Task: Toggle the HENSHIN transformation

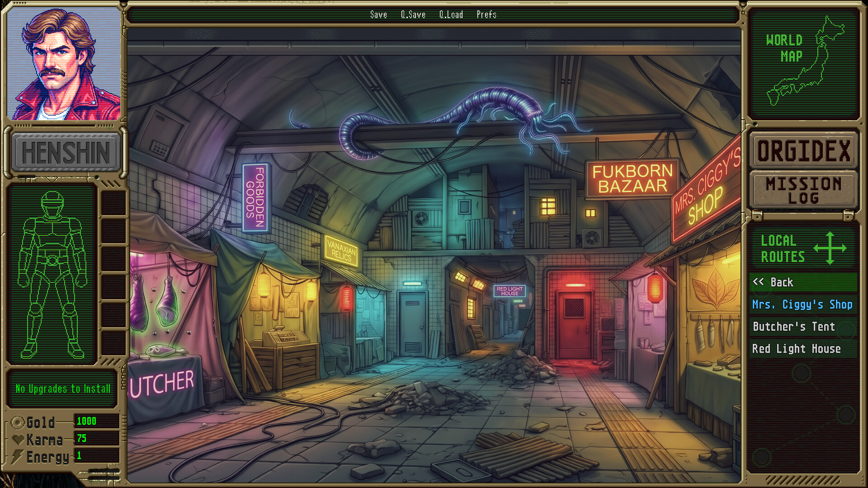Action: point(65,152)
